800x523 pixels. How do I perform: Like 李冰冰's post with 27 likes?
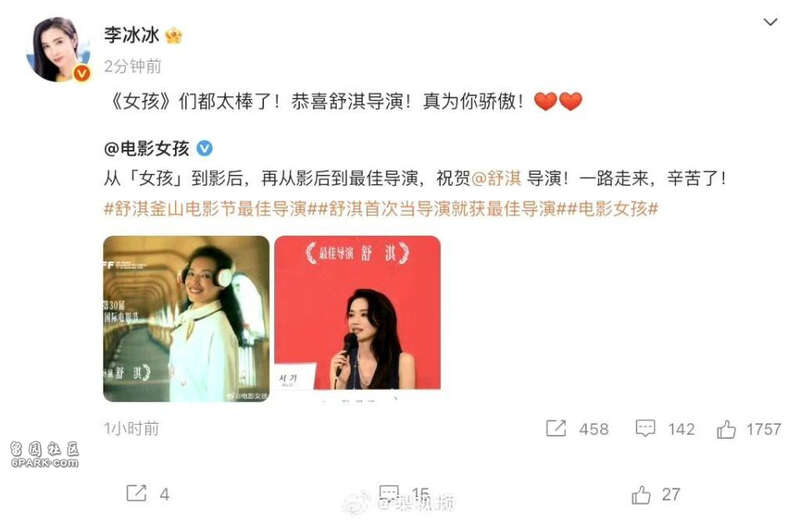click(x=641, y=494)
